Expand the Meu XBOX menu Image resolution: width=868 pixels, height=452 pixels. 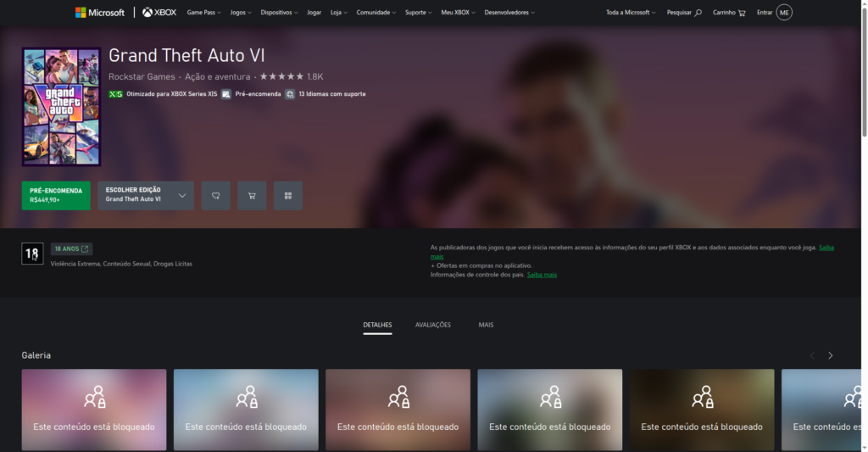[x=458, y=12]
